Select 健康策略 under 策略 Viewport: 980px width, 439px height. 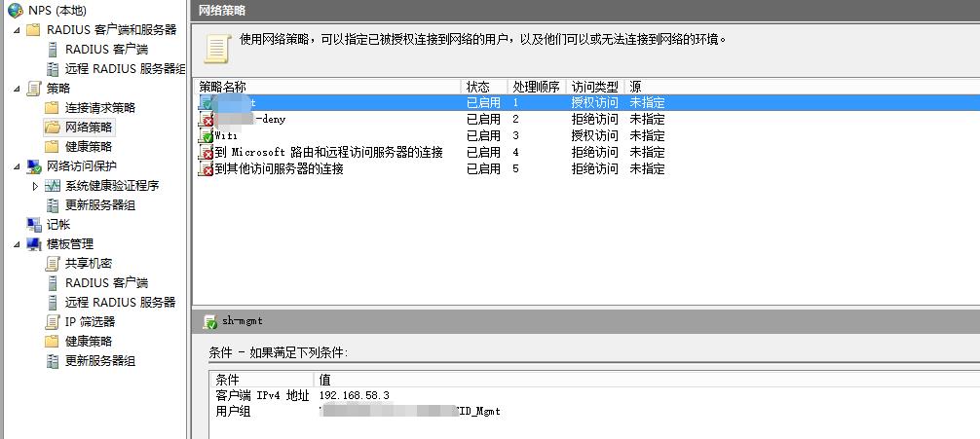pyautogui.click(x=88, y=147)
